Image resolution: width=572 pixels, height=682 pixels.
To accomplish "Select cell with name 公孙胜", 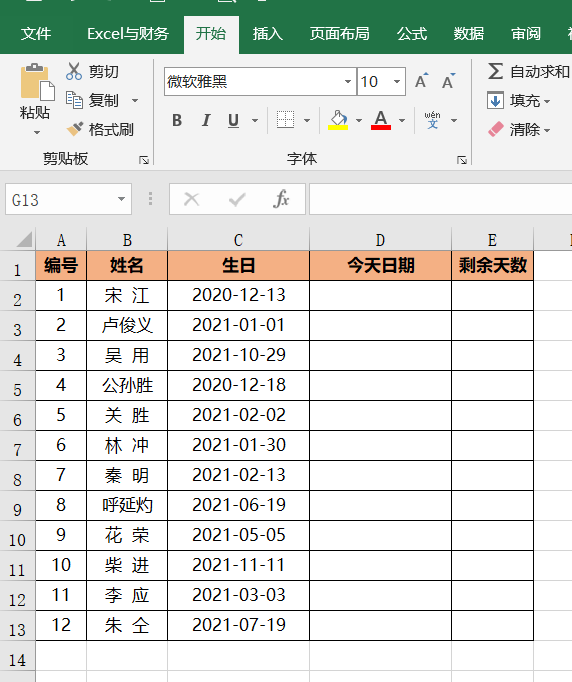I will click(x=127, y=385).
